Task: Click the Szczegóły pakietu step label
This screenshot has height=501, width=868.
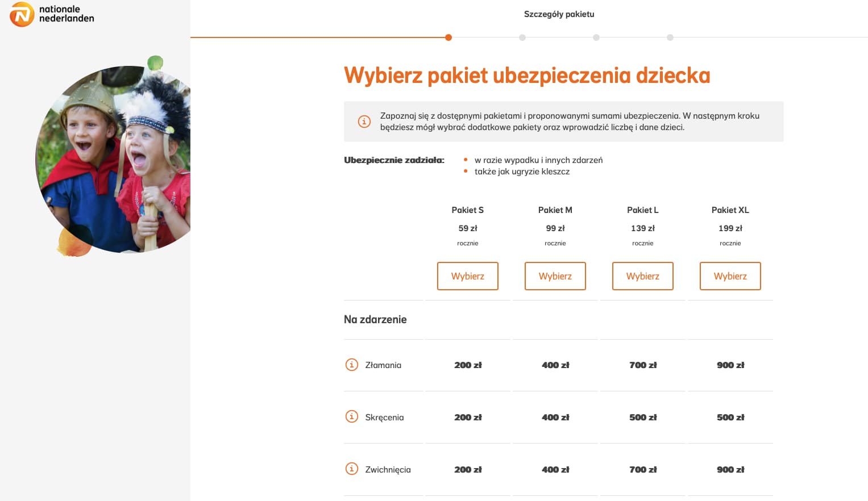Action: point(559,14)
